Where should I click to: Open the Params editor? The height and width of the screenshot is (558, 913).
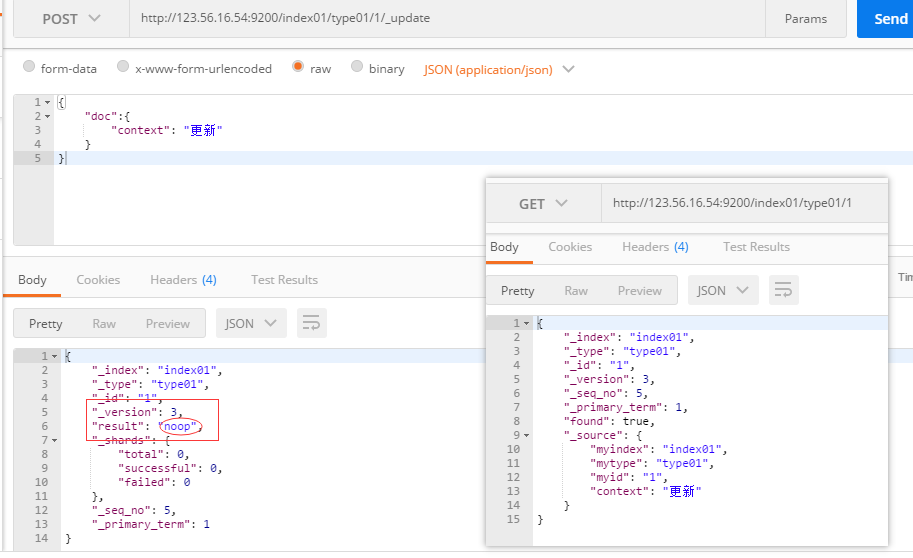coord(805,19)
